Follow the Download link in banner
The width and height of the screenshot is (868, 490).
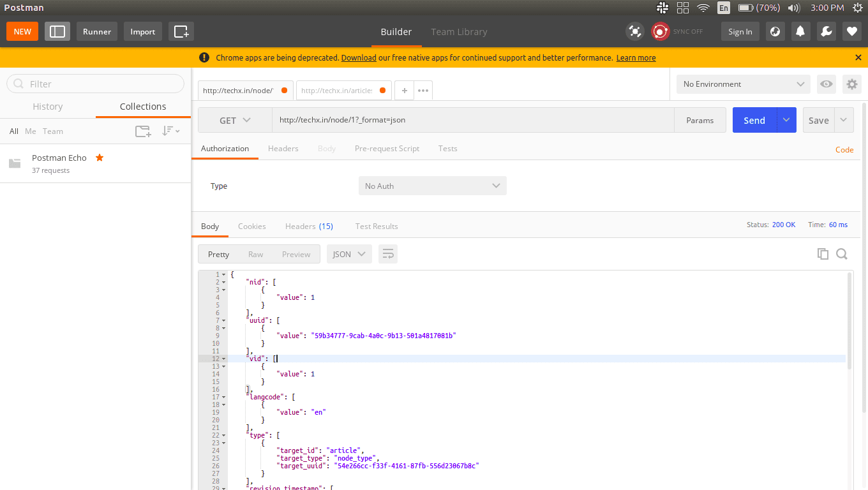[x=359, y=57]
